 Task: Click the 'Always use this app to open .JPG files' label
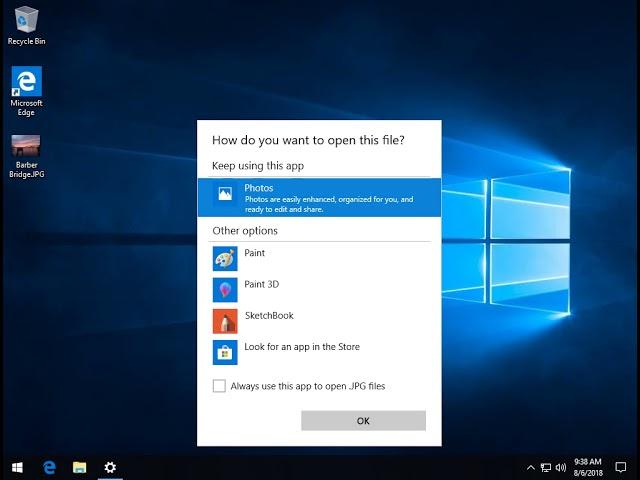pyautogui.click(x=308, y=386)
